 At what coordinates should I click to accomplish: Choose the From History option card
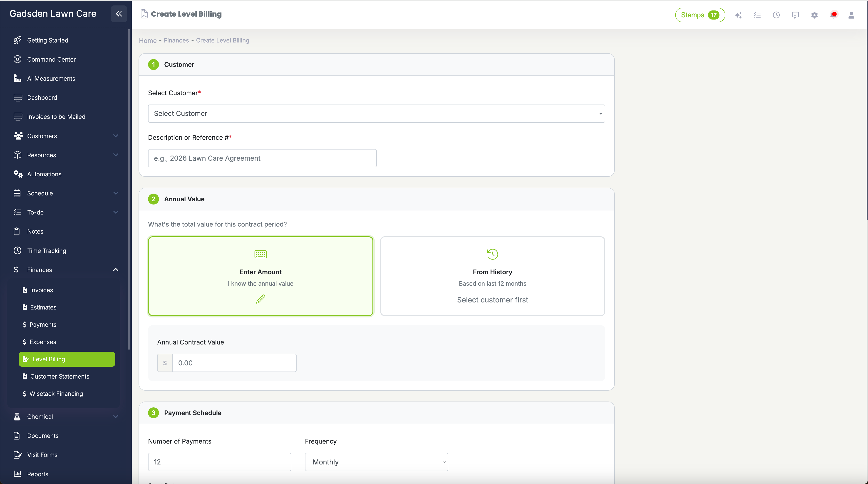492,276
